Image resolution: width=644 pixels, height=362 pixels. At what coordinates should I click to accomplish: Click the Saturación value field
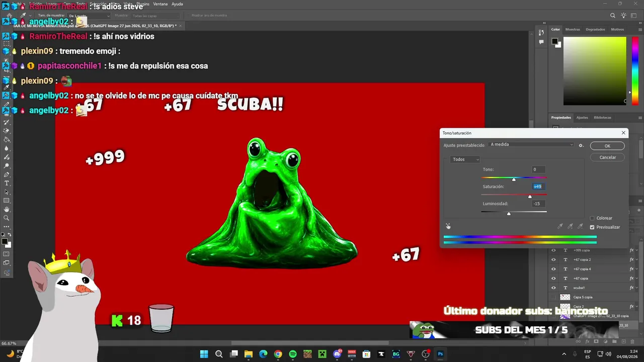(538, 187)
